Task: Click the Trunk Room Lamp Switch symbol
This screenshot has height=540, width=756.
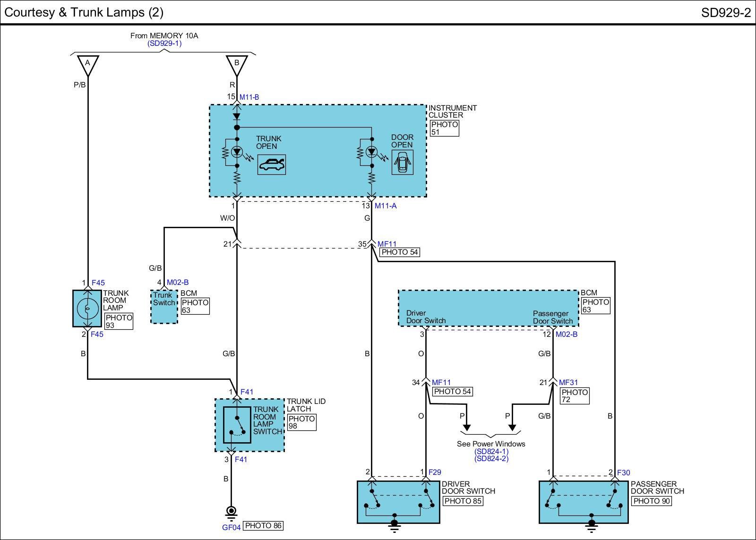Action: (237, 424)
